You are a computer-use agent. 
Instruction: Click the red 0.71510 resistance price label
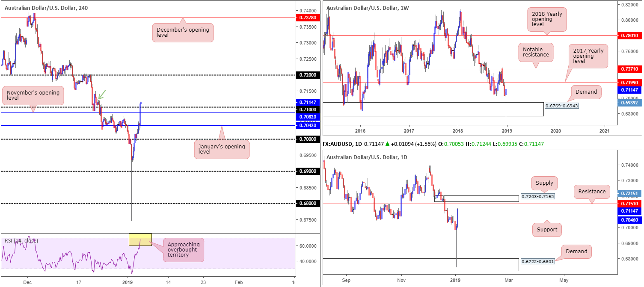(x=629, y=204)
